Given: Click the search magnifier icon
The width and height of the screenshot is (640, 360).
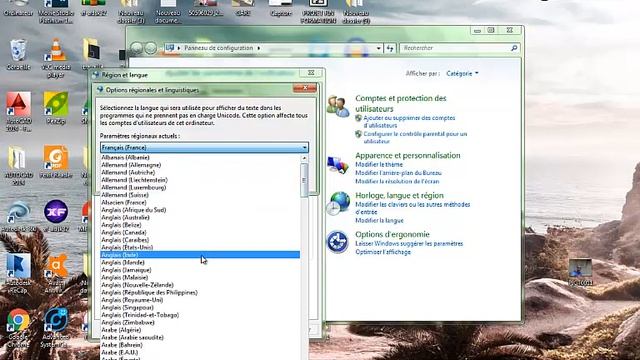Looking at the screenshot, I should [x=514, y=48].
